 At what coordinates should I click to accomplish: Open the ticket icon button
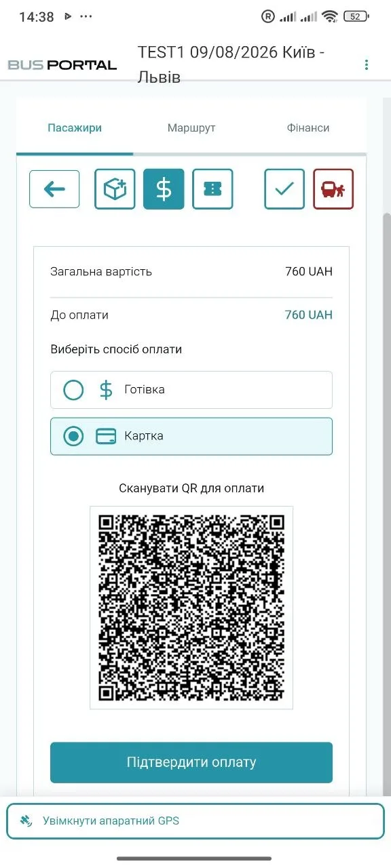pyautogui.click(x=212, y=189)
